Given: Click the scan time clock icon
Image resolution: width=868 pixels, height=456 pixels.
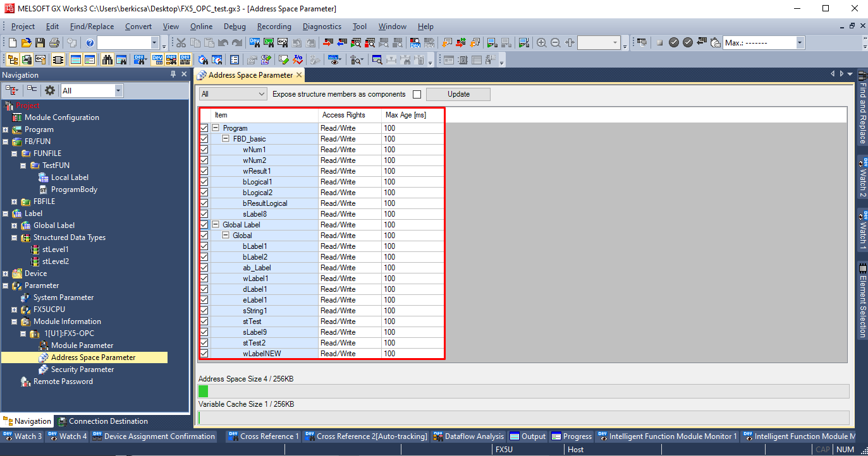Looking at the screenshot, I should [x=715, y=42].
